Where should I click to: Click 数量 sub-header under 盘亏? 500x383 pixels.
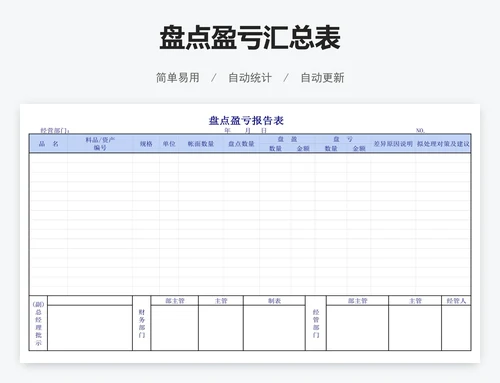tap(331, 148)
